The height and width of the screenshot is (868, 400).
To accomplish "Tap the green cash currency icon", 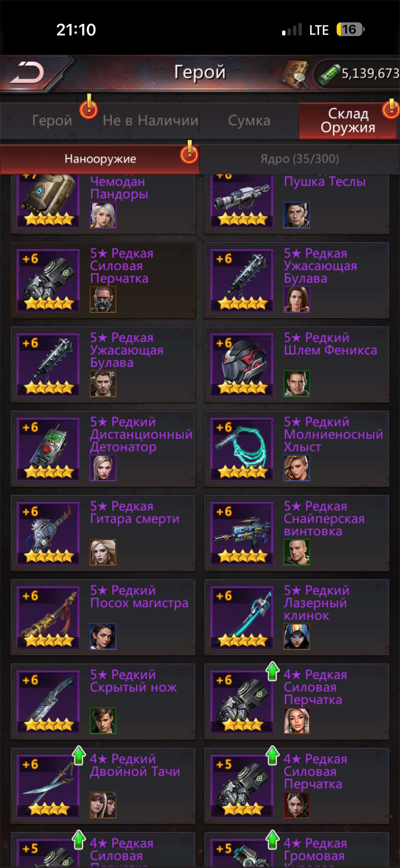I will tap(328, 74).
